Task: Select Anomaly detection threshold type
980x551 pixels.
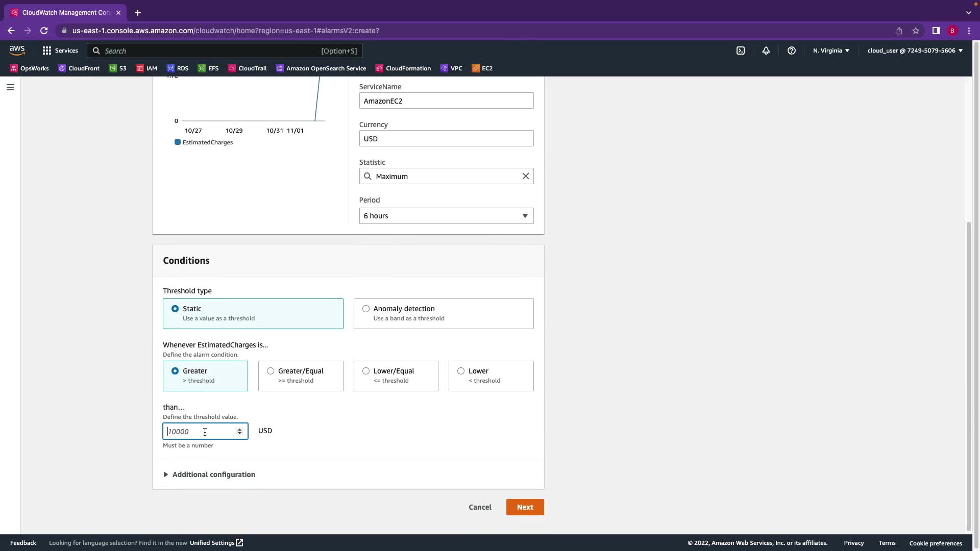Action: (366, 309)
